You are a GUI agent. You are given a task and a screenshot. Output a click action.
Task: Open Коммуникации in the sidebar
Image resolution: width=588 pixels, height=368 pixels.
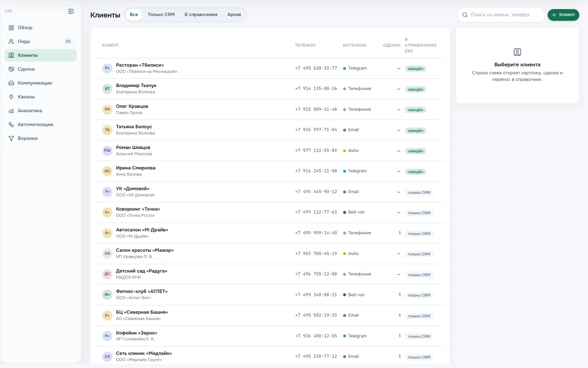click(41, 83)
